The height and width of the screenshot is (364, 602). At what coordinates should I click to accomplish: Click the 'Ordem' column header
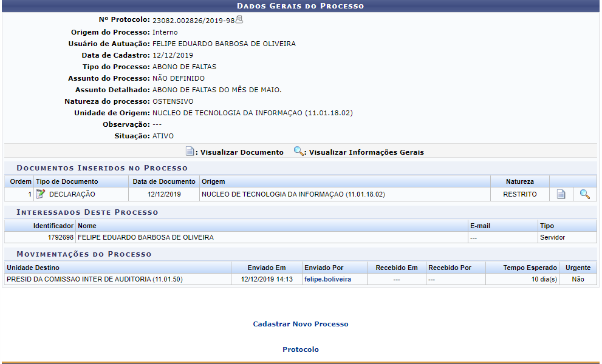(x=21, y=181)
